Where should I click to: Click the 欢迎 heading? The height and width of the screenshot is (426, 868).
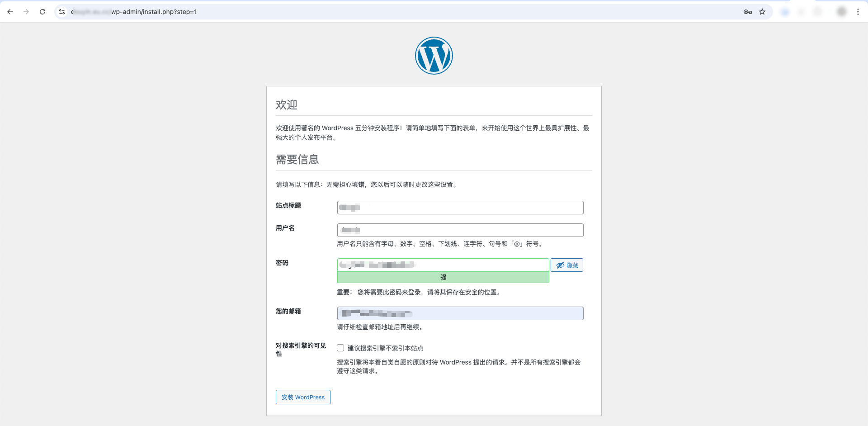tap(287, 105)
